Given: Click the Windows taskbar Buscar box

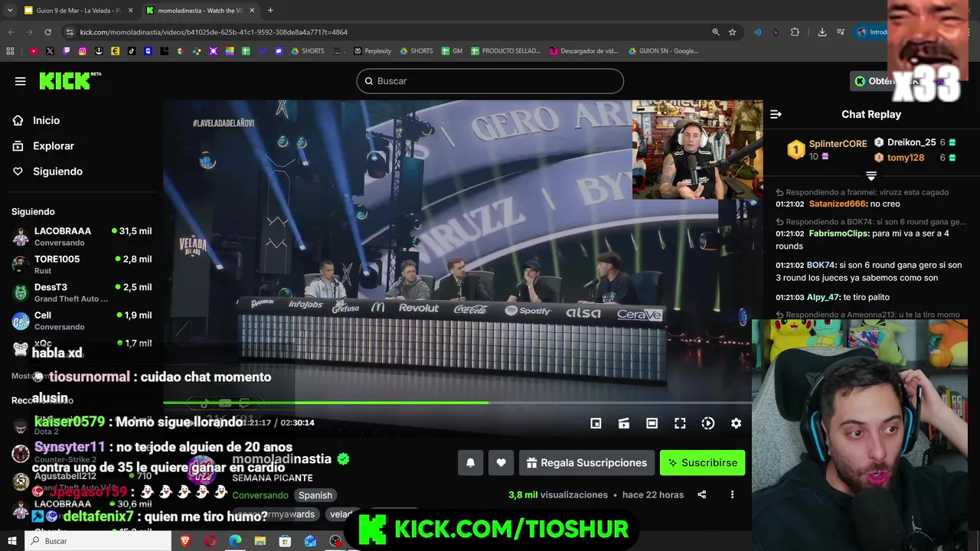Looking at the screenshot, I should click(x=99, y=541).
